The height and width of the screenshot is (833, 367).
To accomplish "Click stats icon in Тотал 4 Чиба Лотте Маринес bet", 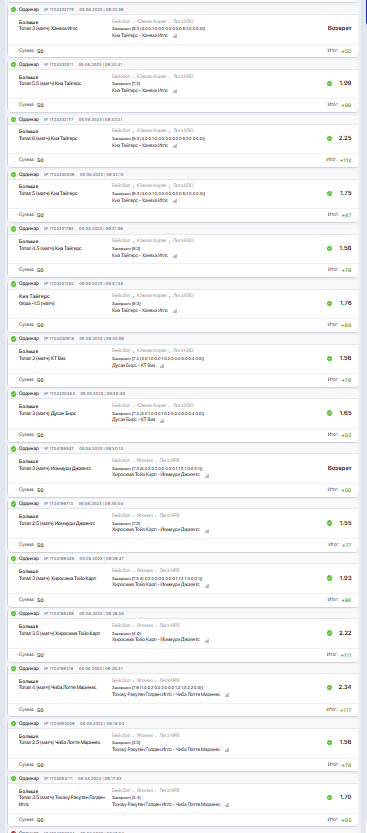I will [227, 695].
